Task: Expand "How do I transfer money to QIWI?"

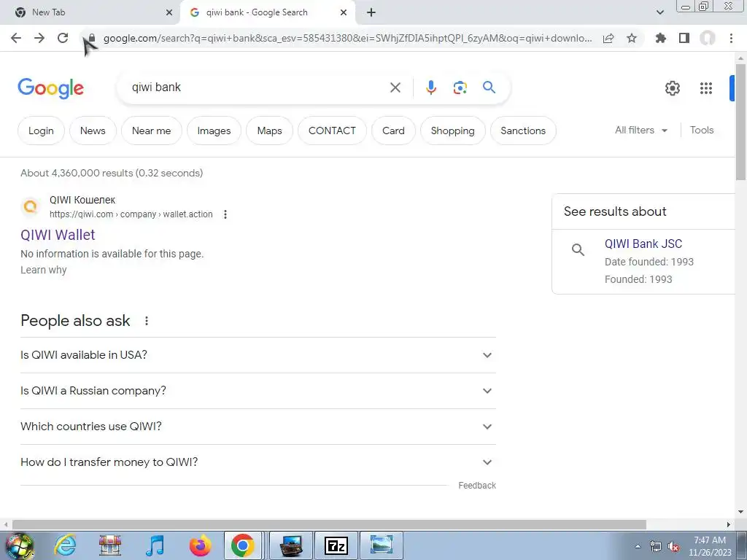Action: point(258,462)
